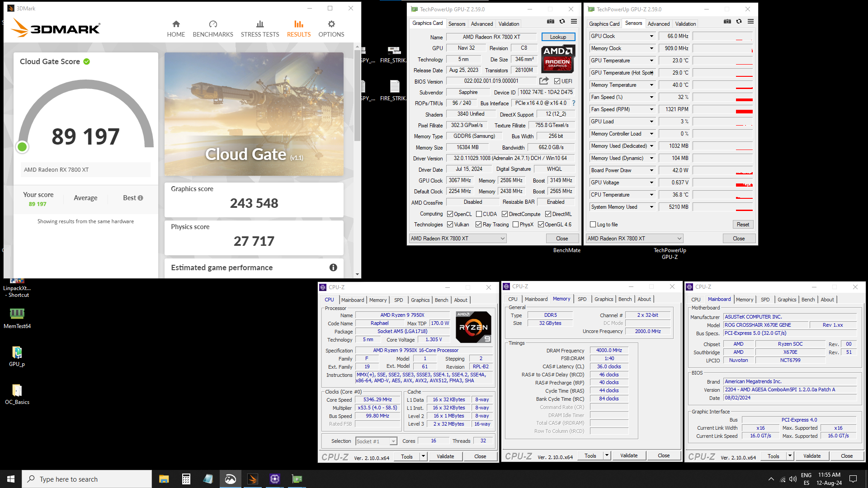Screen dimensions: 868x488
Task: Expand Fan Speed (RPM) sensor dropdown
Action: (x=651, y=109)
